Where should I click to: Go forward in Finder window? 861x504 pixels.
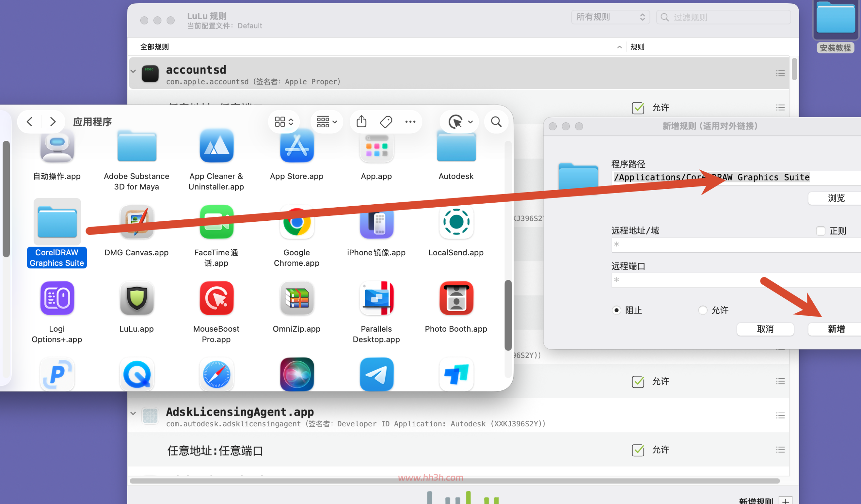(x=52, y=122)
